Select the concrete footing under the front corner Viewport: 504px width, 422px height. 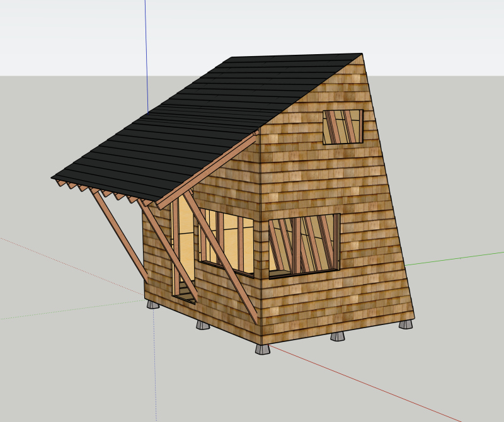click(x=263, y=350)
